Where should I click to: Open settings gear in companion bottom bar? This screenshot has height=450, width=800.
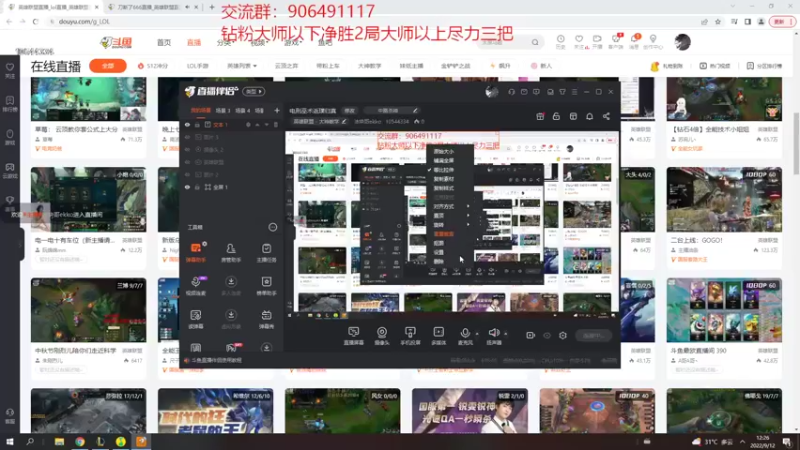coord(563,335)
